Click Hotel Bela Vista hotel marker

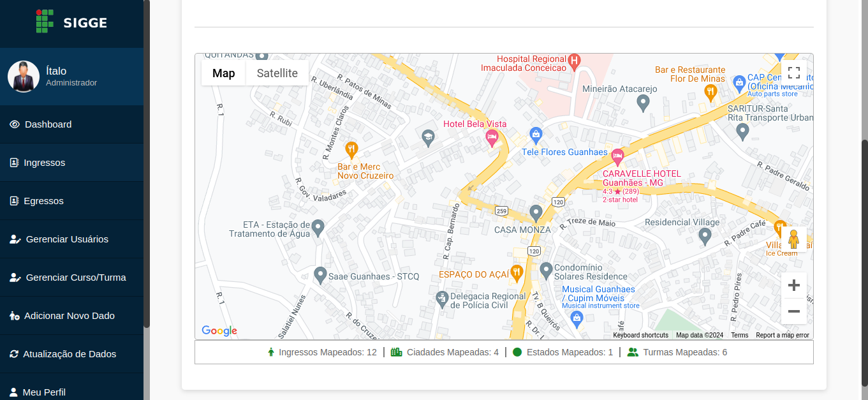[x=492, y=138]
